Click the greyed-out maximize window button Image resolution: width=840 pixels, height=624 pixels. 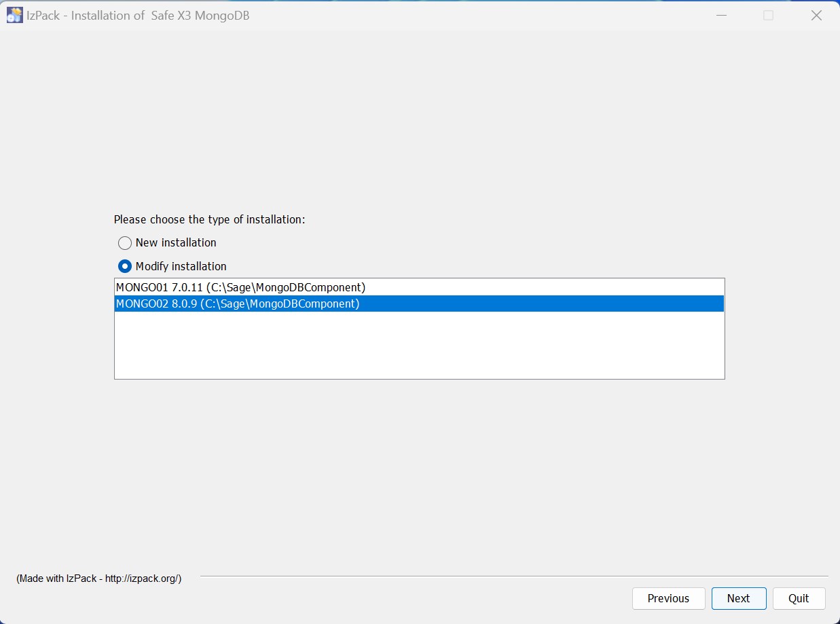(x=768, y=15)
